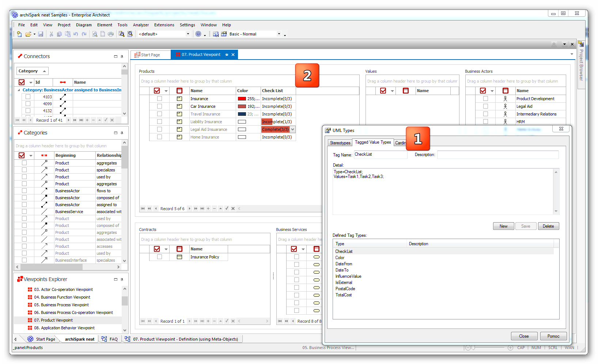598x364 pixels.
Task: Click the dark blue swatch for Travel Insurance
Action: [242, 114]
